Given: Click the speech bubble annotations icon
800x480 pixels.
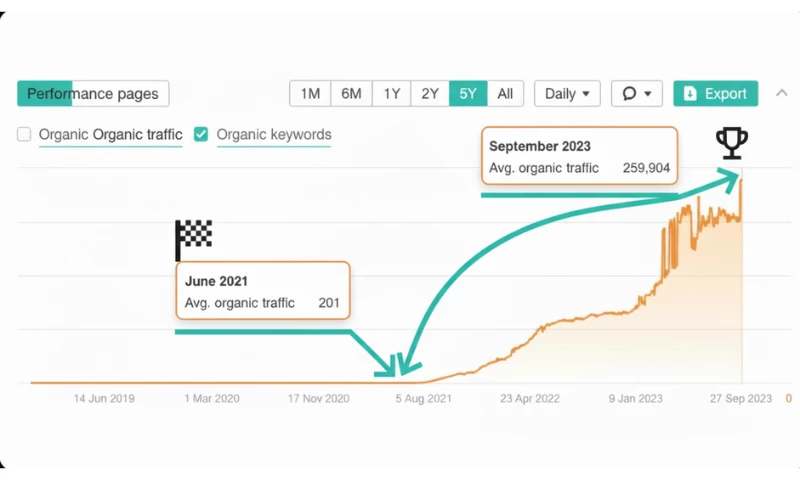Looking at the screenshot, I should 629,94.
